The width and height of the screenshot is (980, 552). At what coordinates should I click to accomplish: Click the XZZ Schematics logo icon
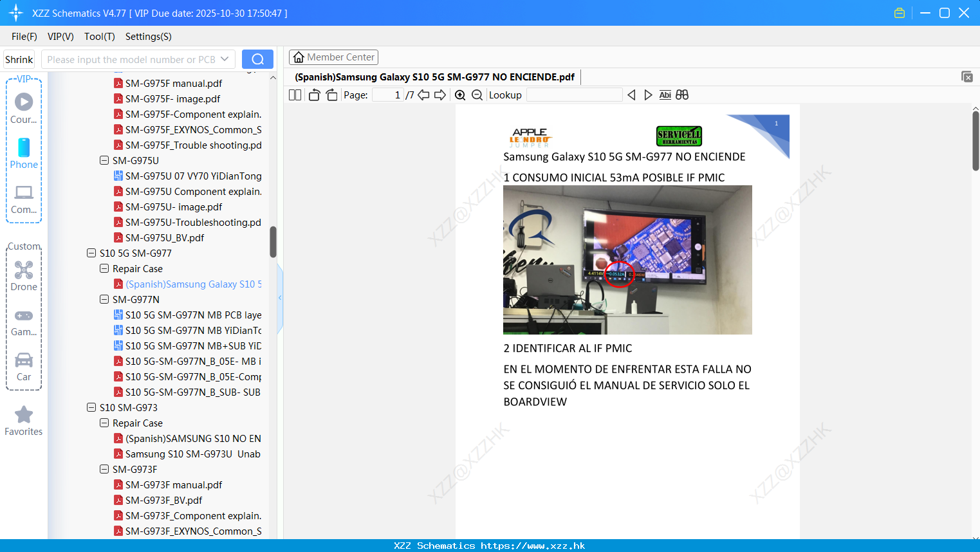(x=16, y=13)
